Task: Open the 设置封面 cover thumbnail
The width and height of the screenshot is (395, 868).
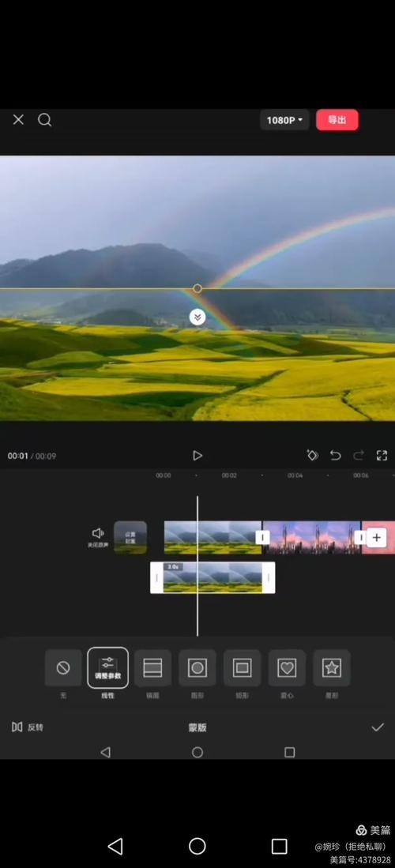Action: [x=130, y=538]
